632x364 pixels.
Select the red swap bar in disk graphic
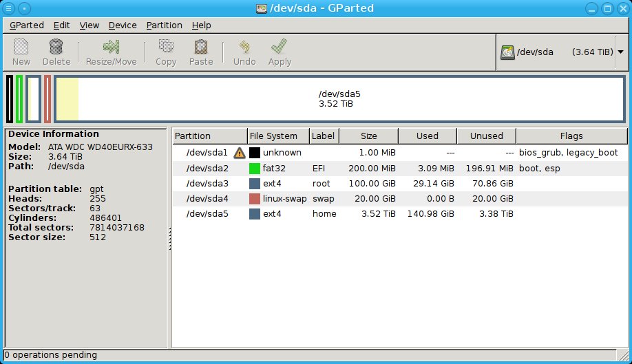(x=48, y=99)
